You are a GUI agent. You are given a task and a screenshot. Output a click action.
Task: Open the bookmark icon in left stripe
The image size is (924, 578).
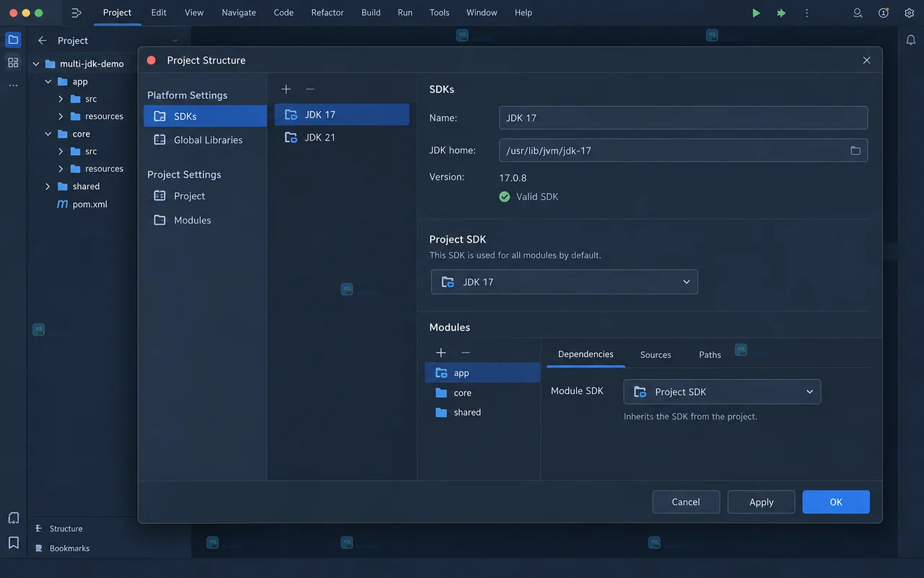13,542
